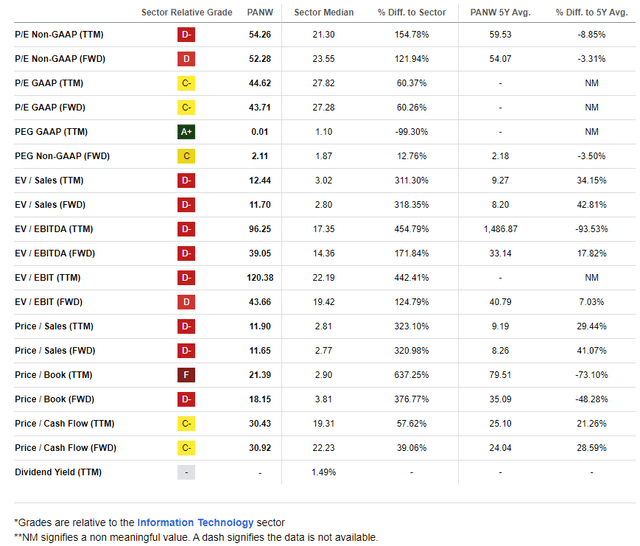Click the EV / EBITDA (TTM) row label

coord(54,229)
